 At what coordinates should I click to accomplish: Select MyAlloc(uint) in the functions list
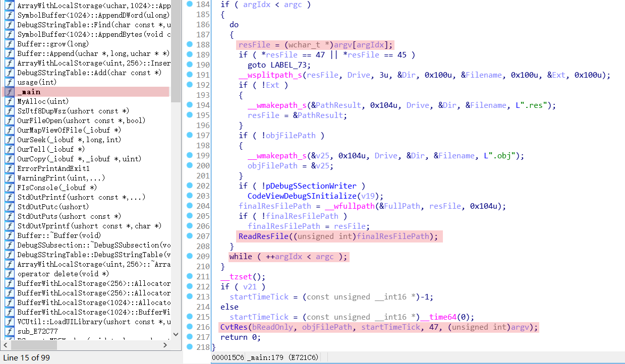click(43, 101)
